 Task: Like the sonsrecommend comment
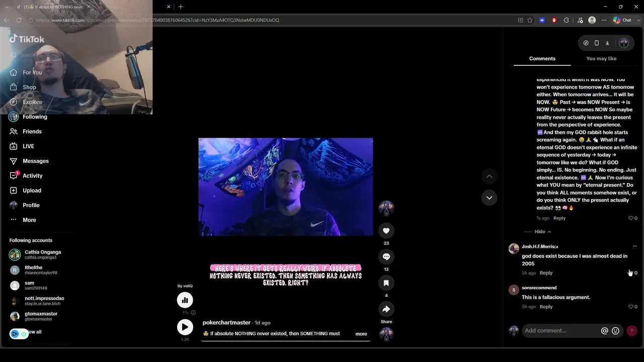click(x=631, y=307)
